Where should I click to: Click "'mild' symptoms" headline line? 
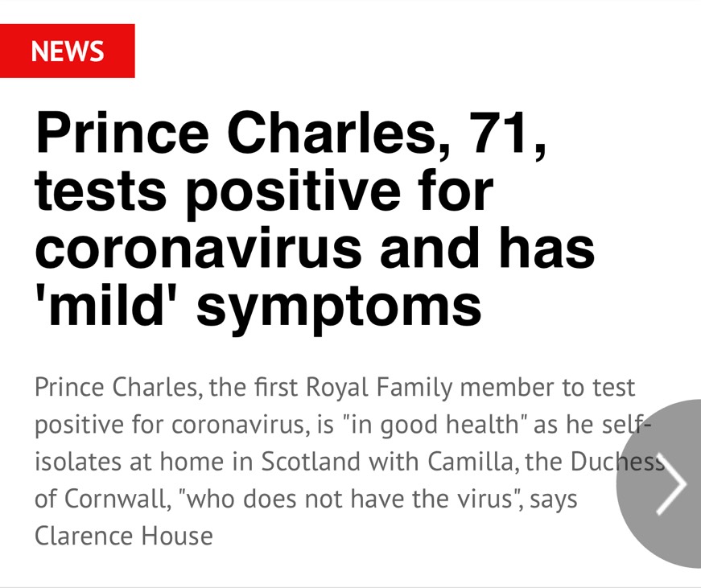click(x=258, y=307)
